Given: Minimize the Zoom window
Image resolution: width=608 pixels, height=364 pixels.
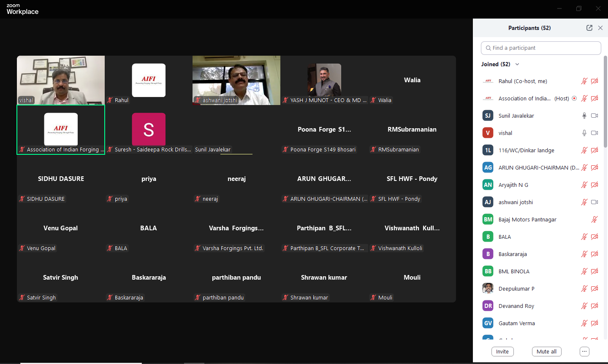Looking at the screenshot, I should tap(559, 8).
